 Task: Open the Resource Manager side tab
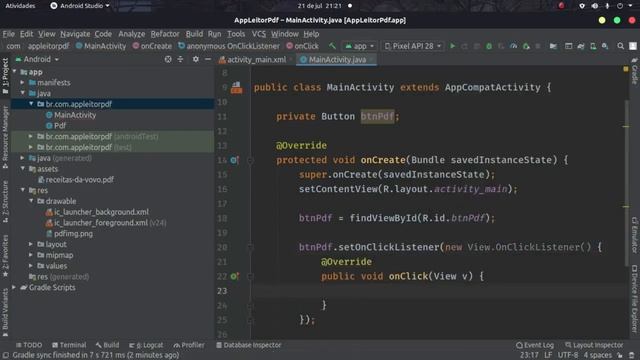(5, 137)
